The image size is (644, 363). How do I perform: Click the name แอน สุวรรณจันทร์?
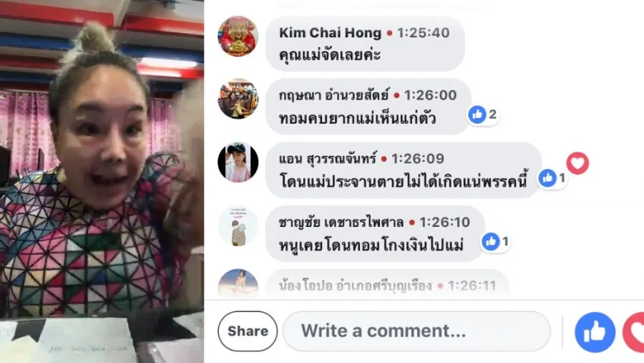coord(327,159)
